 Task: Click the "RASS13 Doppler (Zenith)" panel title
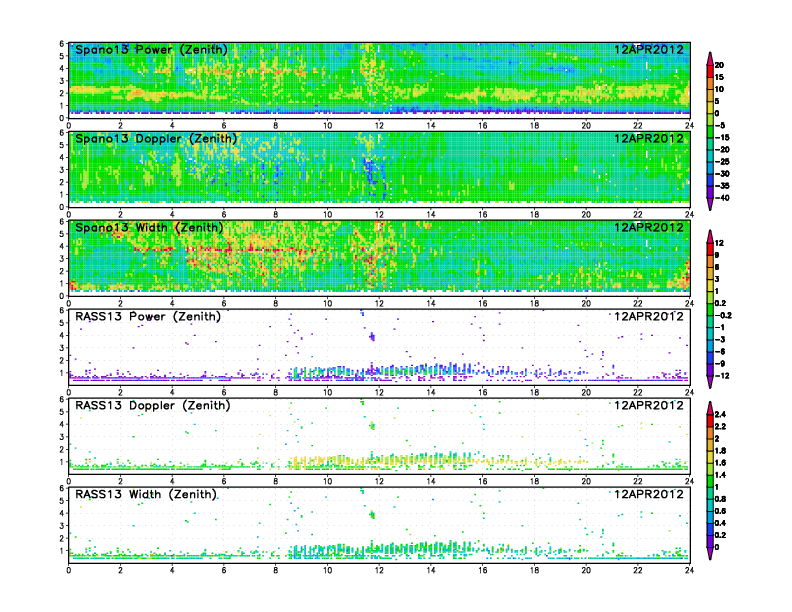coord(153,405)
